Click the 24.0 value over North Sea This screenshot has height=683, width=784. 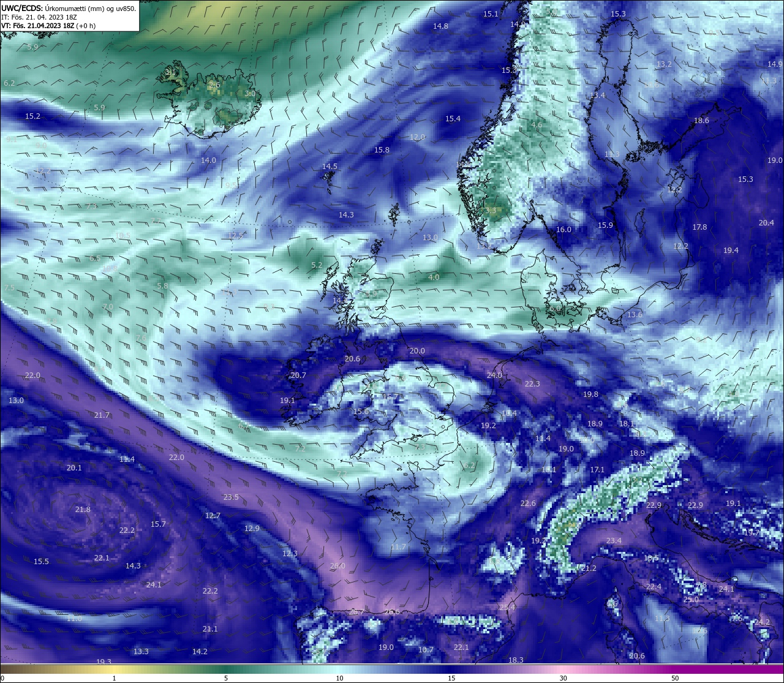tap(494, 375)
